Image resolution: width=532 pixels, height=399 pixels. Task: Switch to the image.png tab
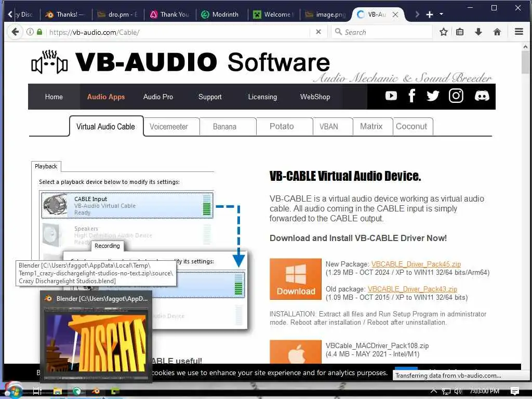click(x=326, y=15)
